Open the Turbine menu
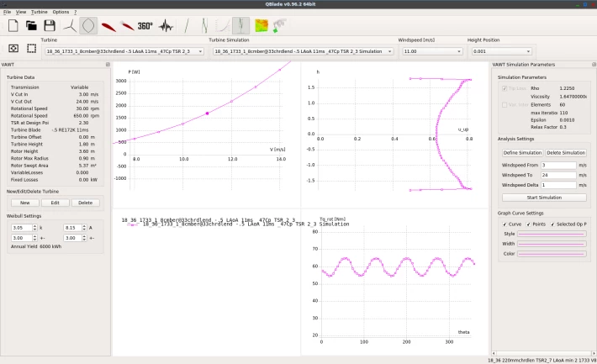Image resolution: width=597 pixels, height=364 pixels. pos(40,12)
